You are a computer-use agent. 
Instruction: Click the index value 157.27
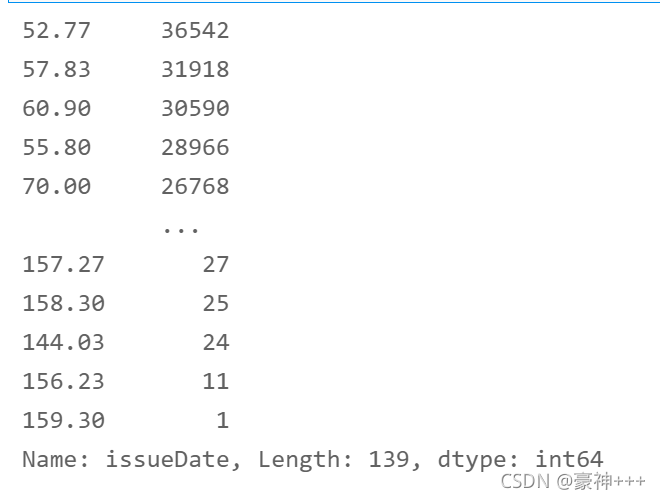(63, 265)
